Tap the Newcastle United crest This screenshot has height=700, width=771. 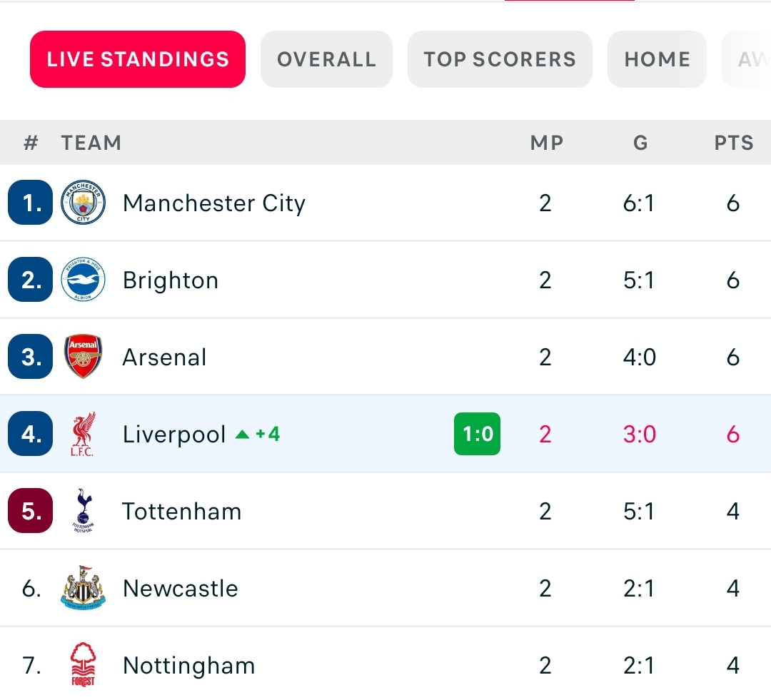click(x=83, y=587)
